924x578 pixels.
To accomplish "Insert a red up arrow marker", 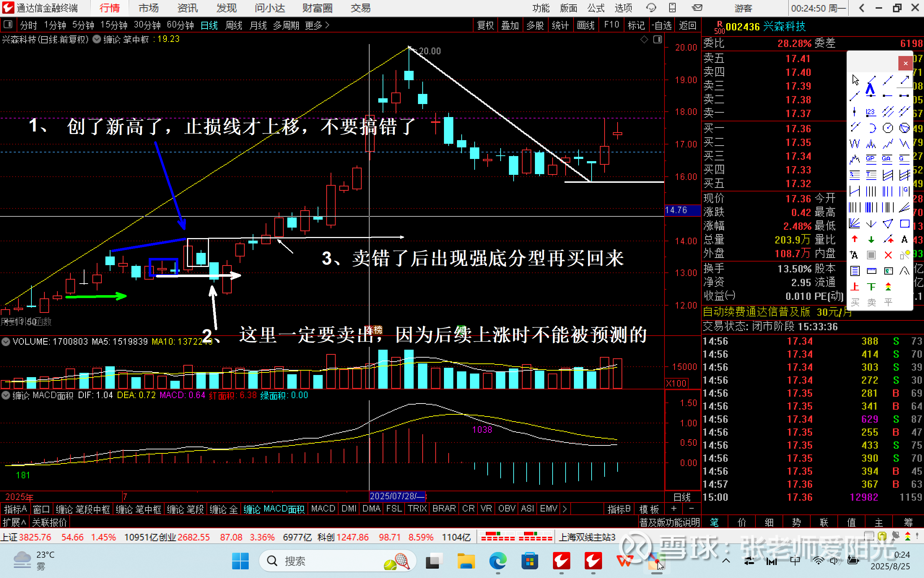I will point(854,239).
